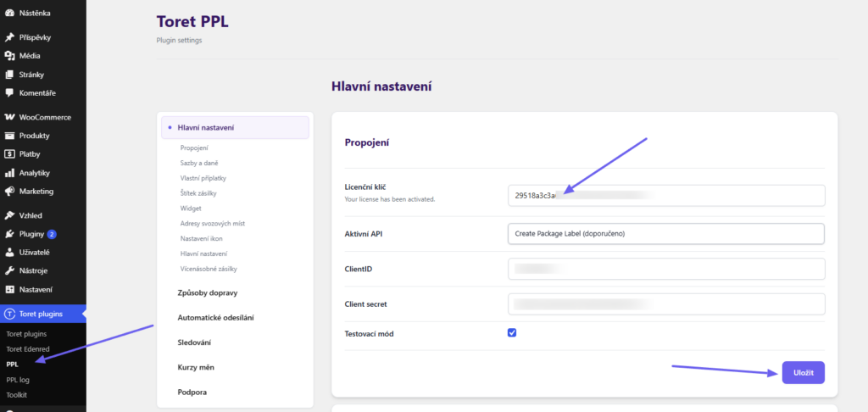Click the Licenční klíč input field

tap(666, 196)
